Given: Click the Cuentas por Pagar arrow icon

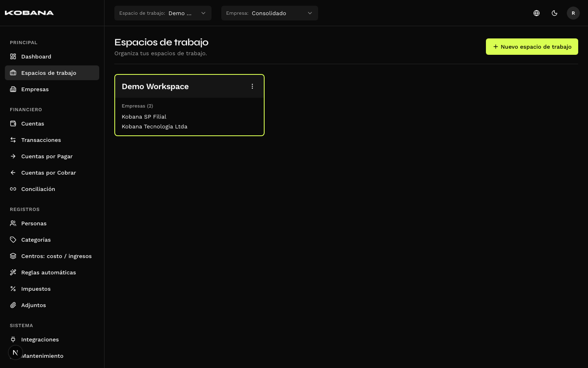Looking at the screenshot, I should [x=13, y=156].
